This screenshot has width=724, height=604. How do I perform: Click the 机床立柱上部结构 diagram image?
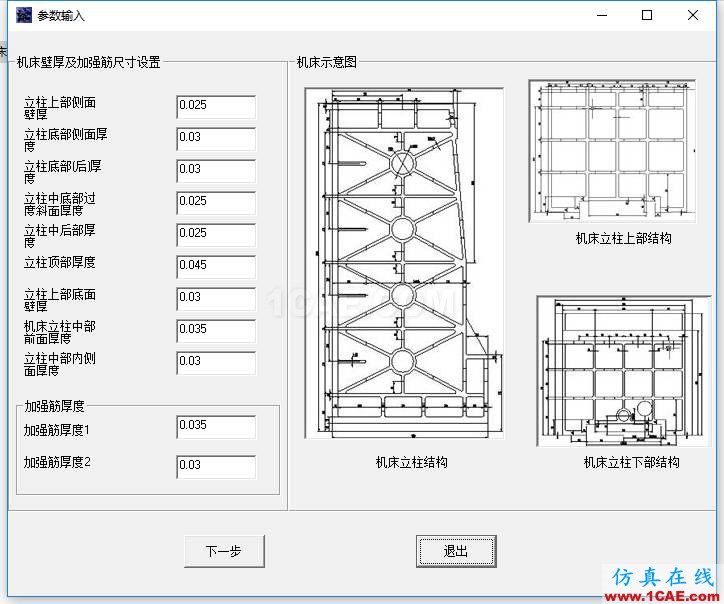(x=613, y=151)
